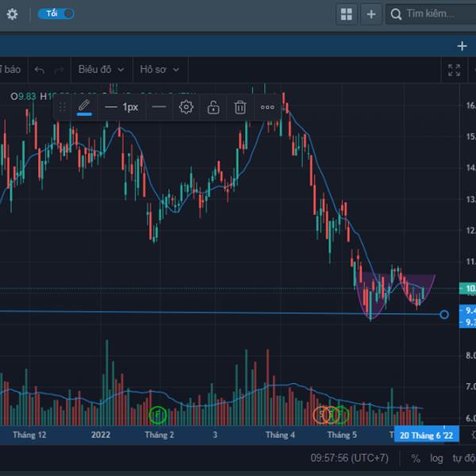The image size is (476, 476).
Task: Add a new chart tab with plus
Action: pos(462,46)
